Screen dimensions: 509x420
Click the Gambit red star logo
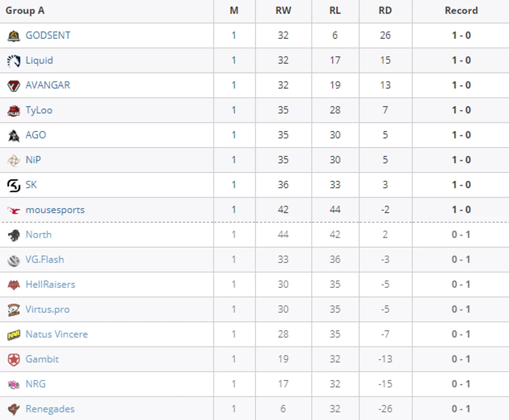click(14, 359)
